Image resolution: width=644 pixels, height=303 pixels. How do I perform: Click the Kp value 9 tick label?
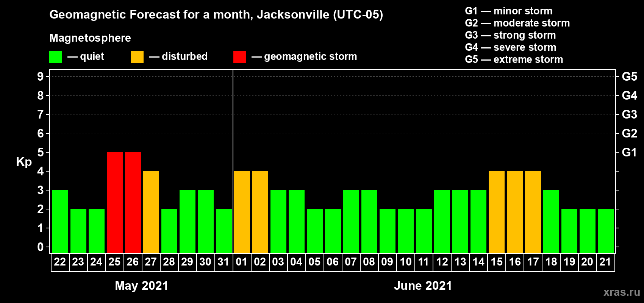[x=41, y=77]
